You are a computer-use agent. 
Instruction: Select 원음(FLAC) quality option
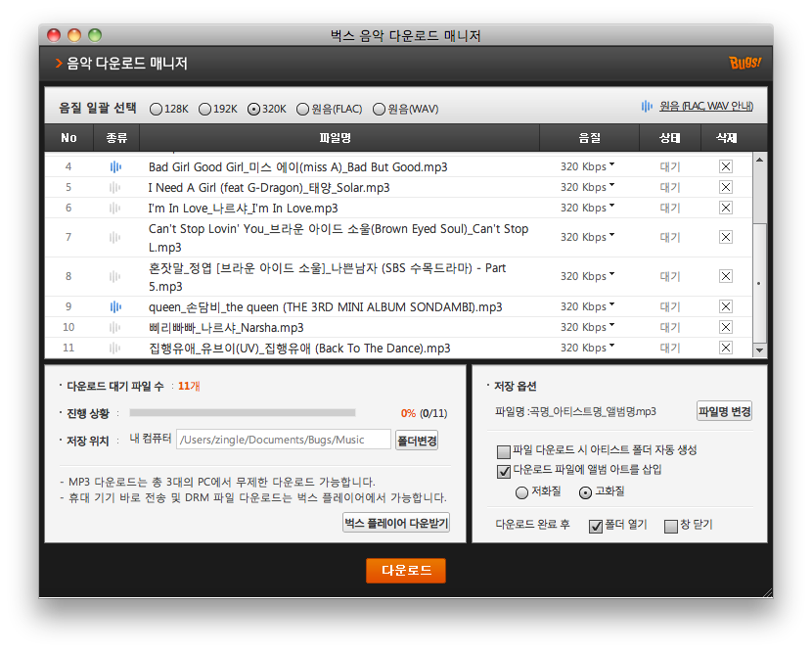pyautogui.click(x=302, y=110)
